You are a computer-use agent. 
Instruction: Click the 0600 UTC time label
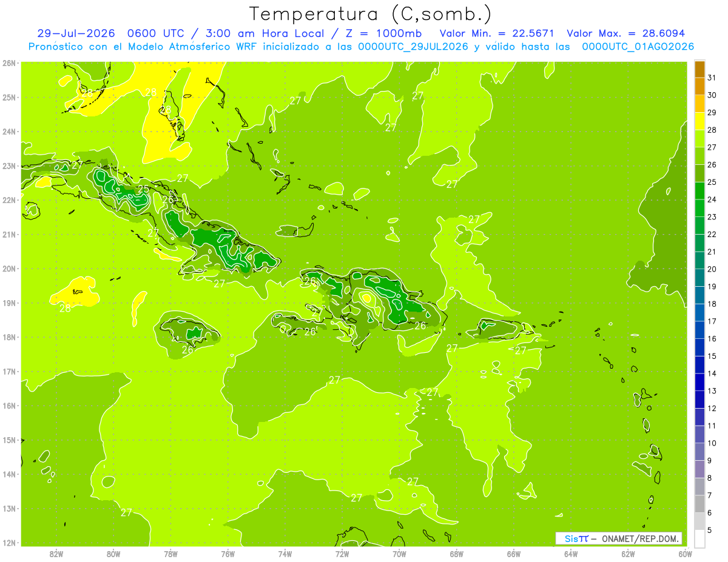[x=155, y=33]
